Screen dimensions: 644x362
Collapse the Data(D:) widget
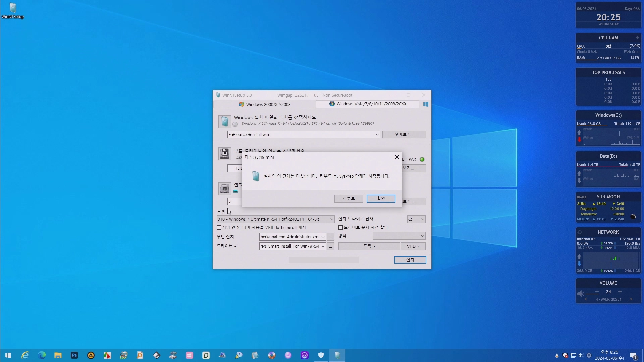point(637,156)
